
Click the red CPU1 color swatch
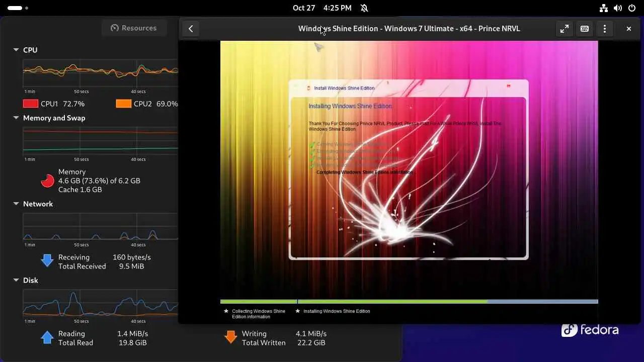[31, 104]
